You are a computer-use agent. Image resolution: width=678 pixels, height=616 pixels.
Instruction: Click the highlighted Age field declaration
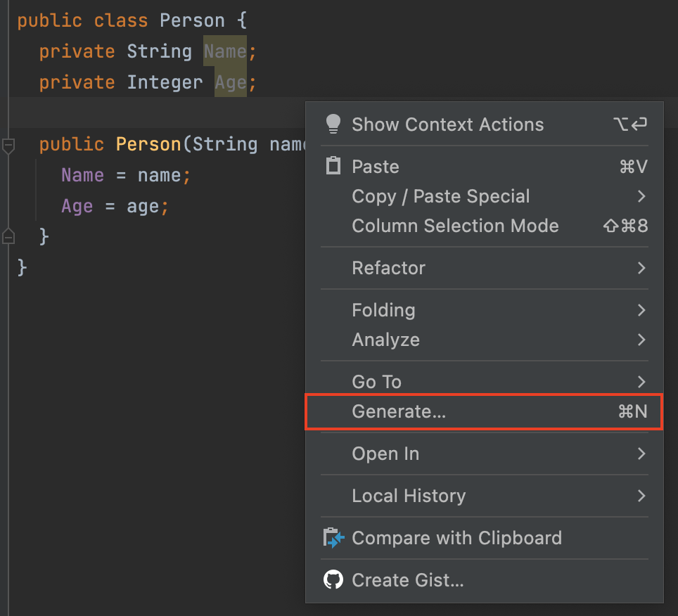pyautogui.click(x=230, y=82)
